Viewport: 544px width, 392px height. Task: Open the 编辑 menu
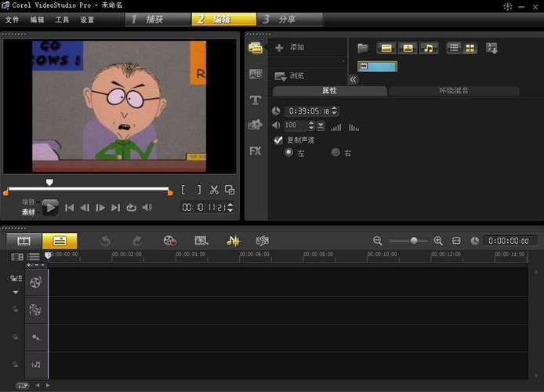coord(37,20)
